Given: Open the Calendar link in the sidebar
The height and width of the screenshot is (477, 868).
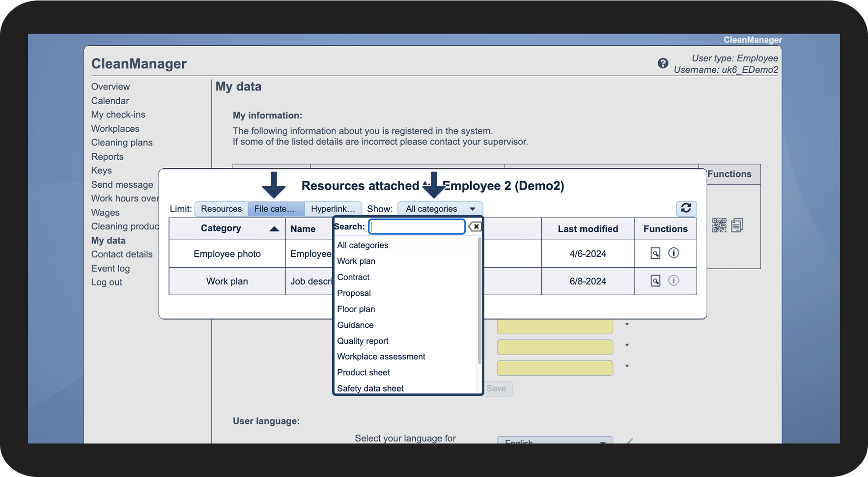Looking at the screenshot, I should (110, 101).
